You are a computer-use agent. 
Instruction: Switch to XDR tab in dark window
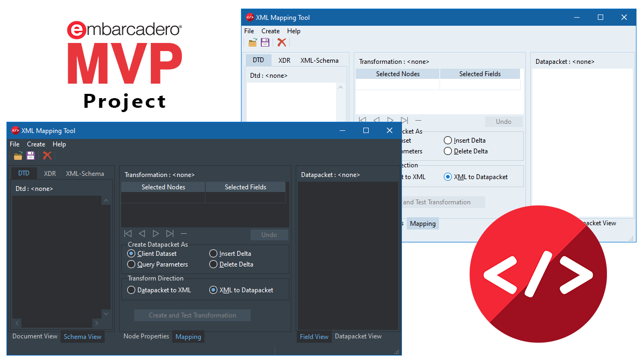click(x=50, y=173)
